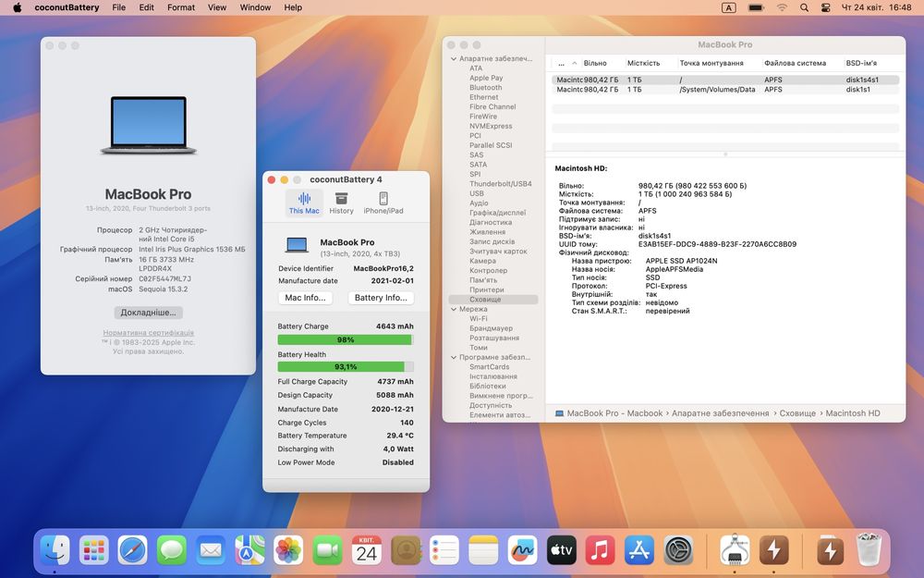Select Живлення in the sidebar
Screen dimensions: 924x578
487,232
